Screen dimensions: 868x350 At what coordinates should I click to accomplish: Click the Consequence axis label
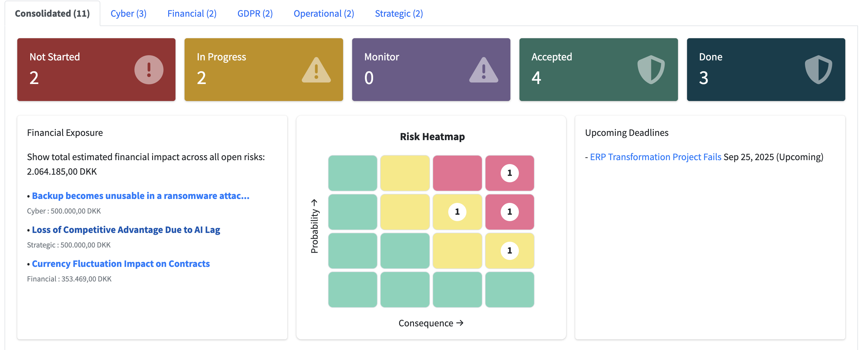(x=431, y=323)
